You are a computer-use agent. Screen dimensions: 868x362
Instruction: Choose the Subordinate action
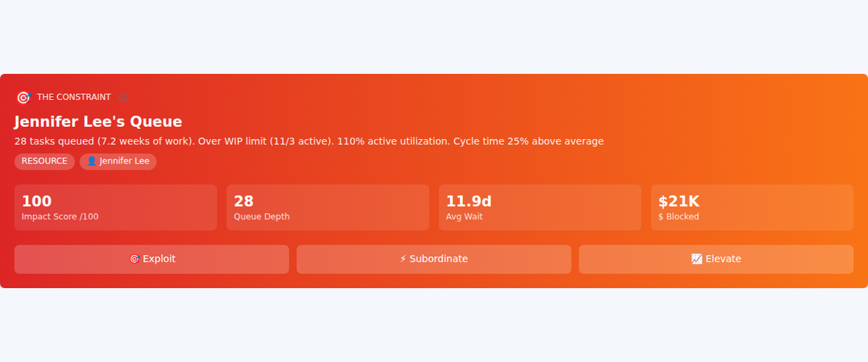point(434,259)
